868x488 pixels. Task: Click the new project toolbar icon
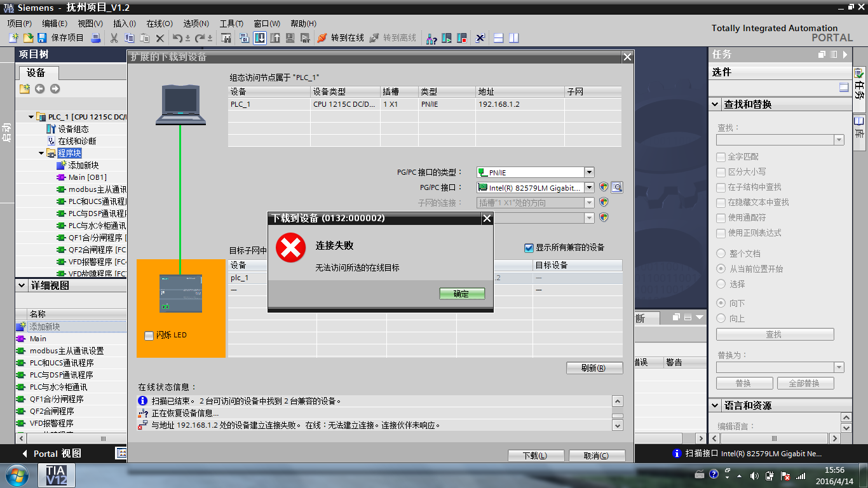pyautogui.click(x=13, y=38)
